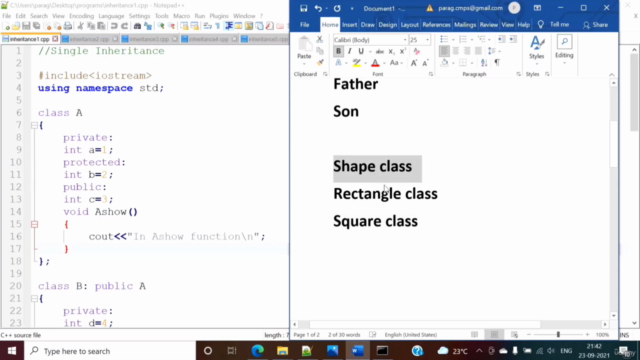Switch to the inheritance2.cpp tab
This screenshot has width=640, height=360.
pyautogui.click(x=89, y=39)
